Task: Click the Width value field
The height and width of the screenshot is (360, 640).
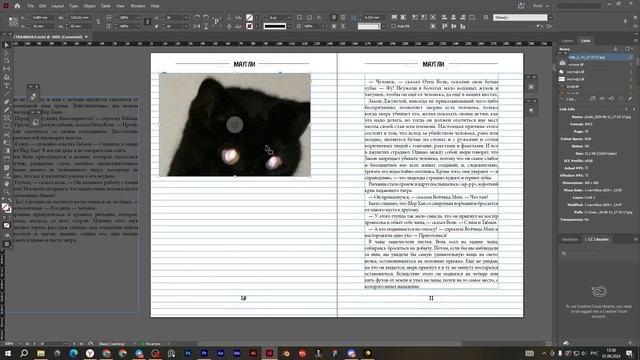Action: 80,18
